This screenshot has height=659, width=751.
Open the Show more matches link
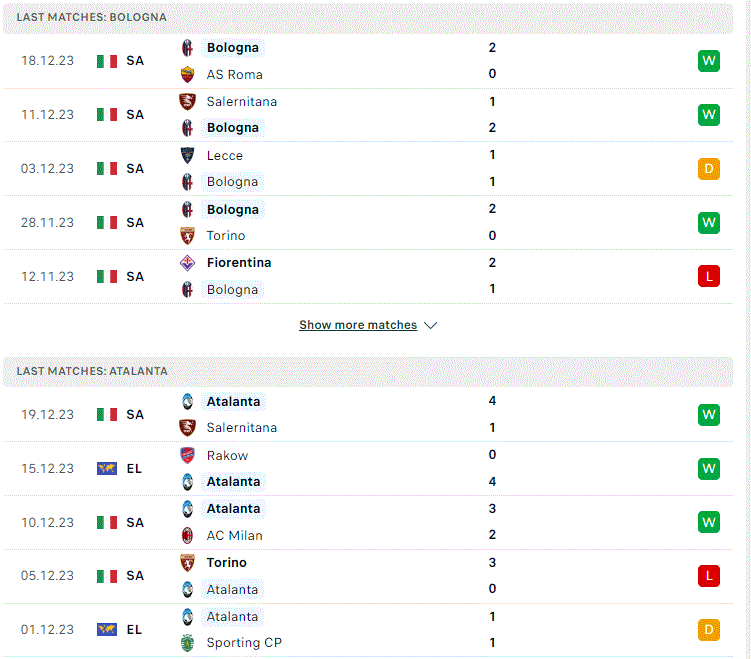[x=358, y=325]
